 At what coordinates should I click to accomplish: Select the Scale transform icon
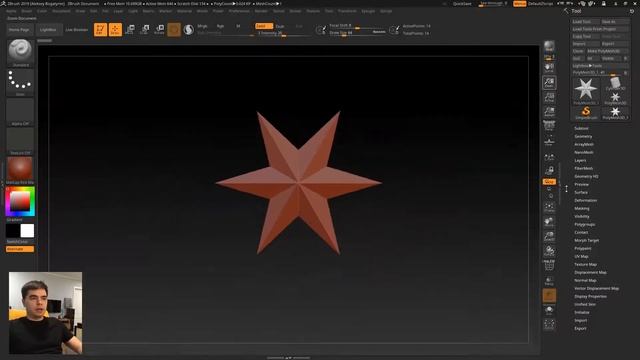tap(145, 29)
